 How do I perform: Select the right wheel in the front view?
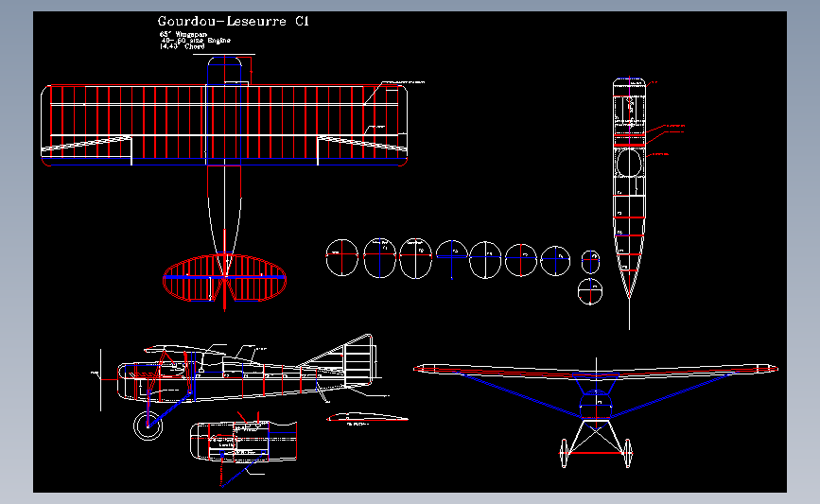(x=628, y=453)
